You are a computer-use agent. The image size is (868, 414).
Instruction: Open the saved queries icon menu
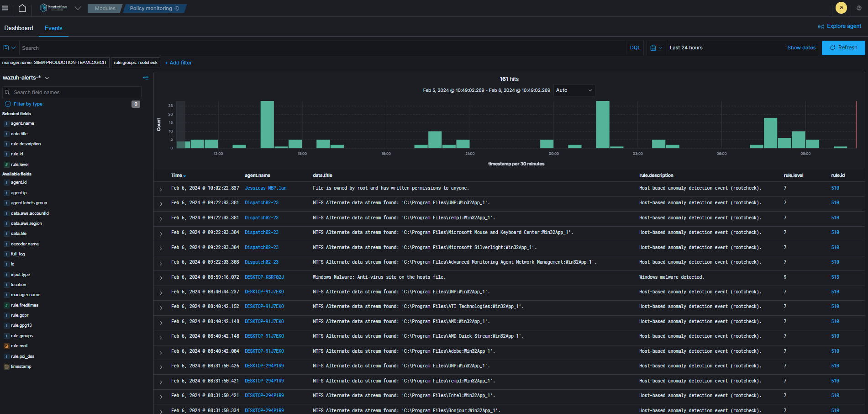tap(9, 48)
